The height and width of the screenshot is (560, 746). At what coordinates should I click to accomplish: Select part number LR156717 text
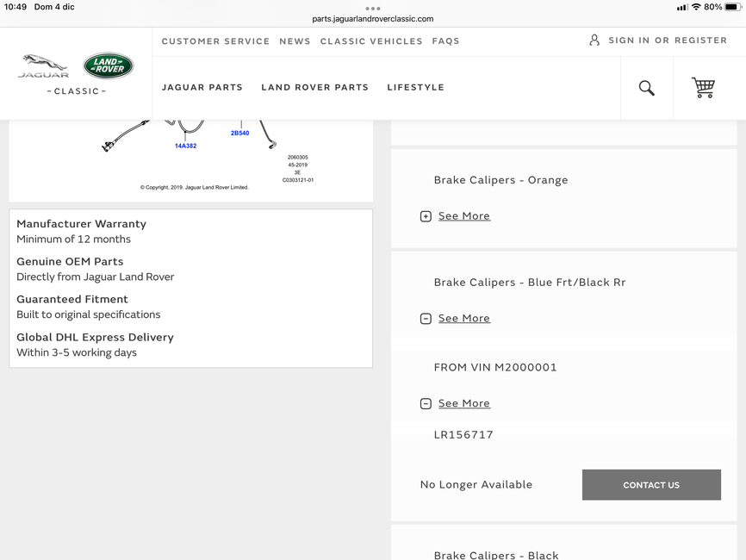463,435
